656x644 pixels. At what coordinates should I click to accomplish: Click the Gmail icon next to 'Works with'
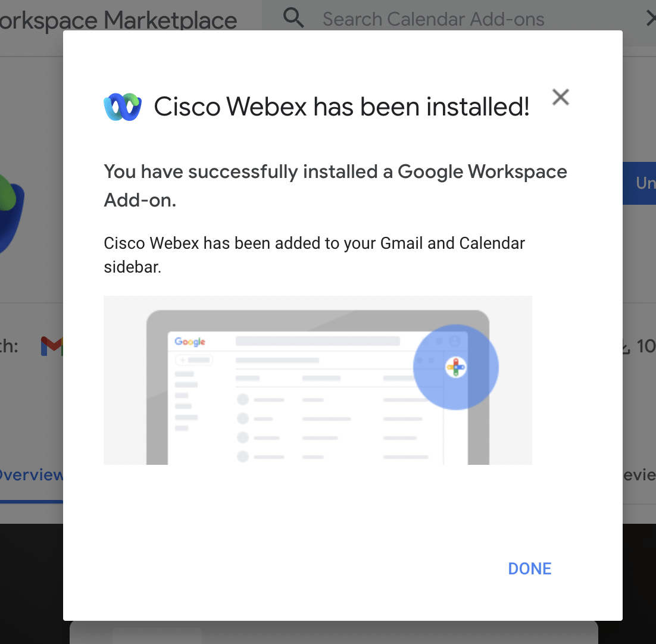[x=52, y=346]
